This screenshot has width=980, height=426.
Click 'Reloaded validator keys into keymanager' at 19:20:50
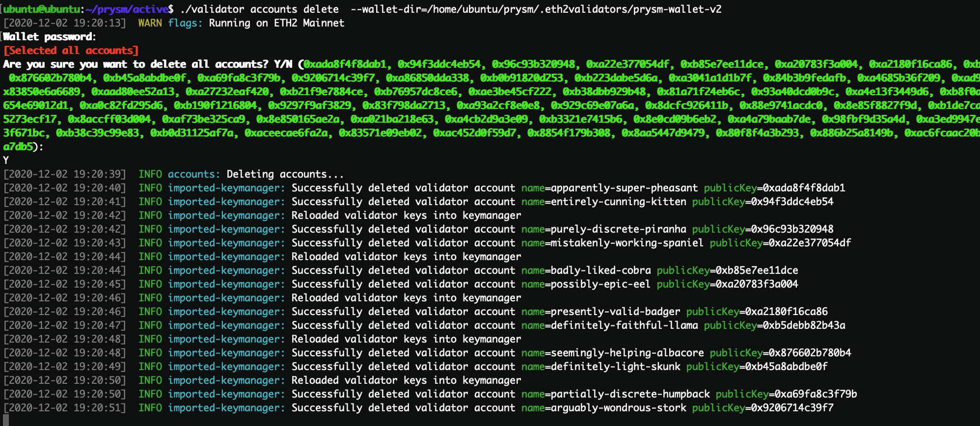tap(406, 380)
